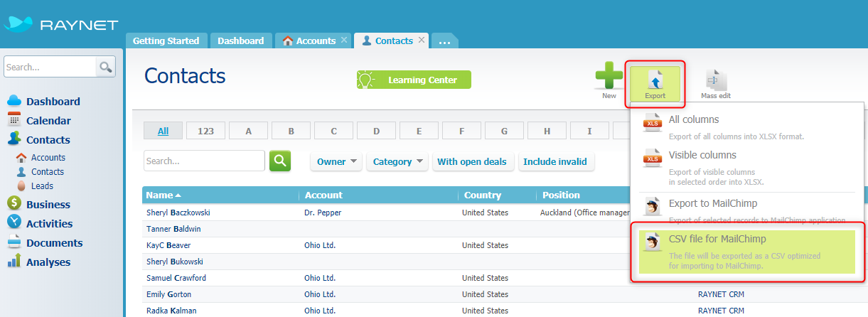
Task: Close the Accounts tab
Action: [344, 40]
